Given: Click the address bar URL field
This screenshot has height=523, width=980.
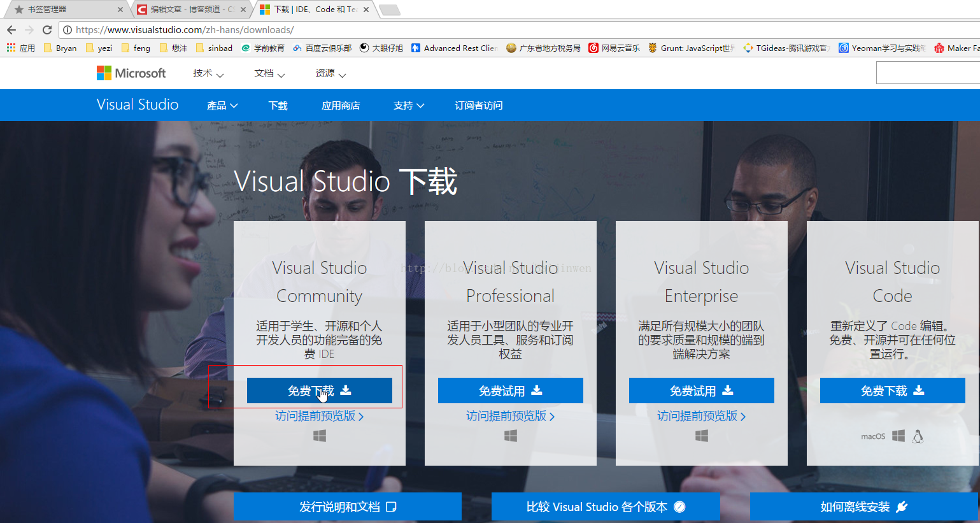Looking at the screenshot, I should point(519,30).
